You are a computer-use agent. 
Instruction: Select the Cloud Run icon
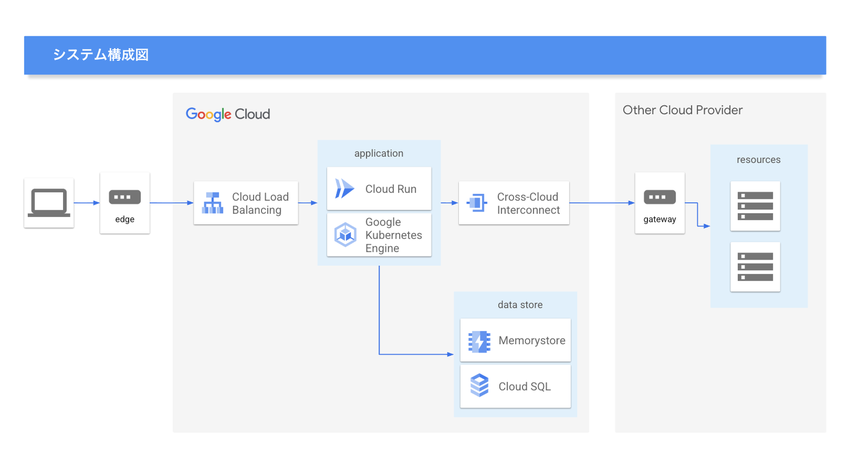345,189
